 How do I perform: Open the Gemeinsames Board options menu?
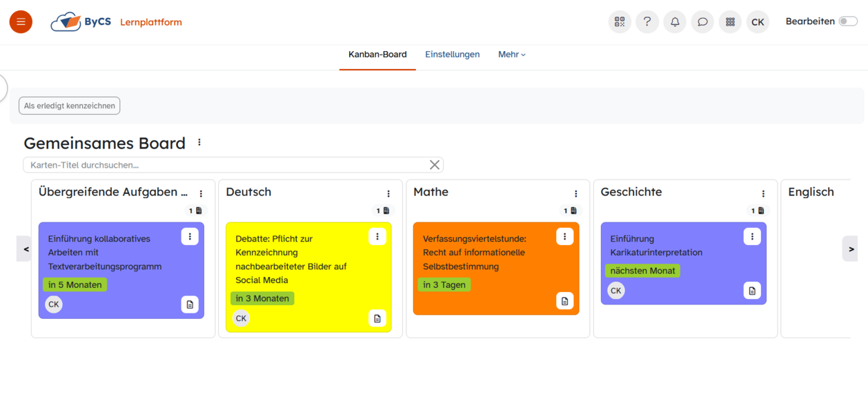(x=199, y=142)
